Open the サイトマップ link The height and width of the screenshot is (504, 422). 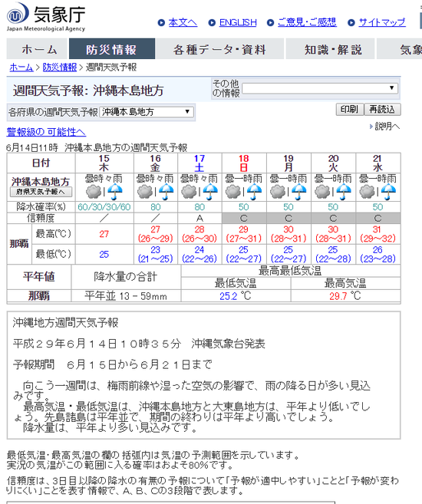[382, 22]
